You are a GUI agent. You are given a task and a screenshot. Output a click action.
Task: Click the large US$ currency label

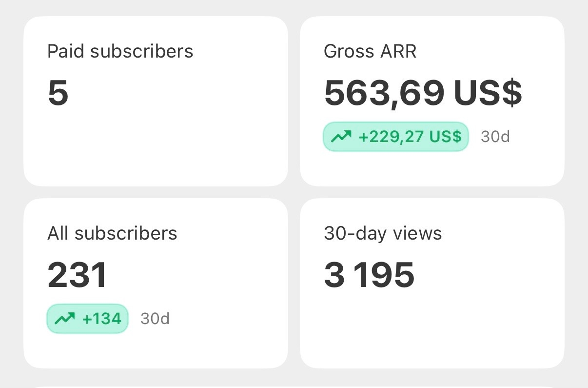pyautogui.click(x=488, y=93)
